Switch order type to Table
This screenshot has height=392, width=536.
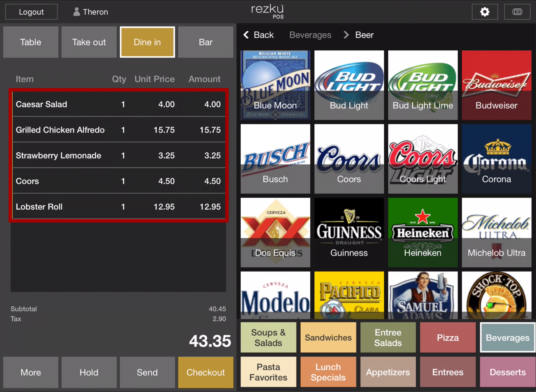click(x=31, y=42)
